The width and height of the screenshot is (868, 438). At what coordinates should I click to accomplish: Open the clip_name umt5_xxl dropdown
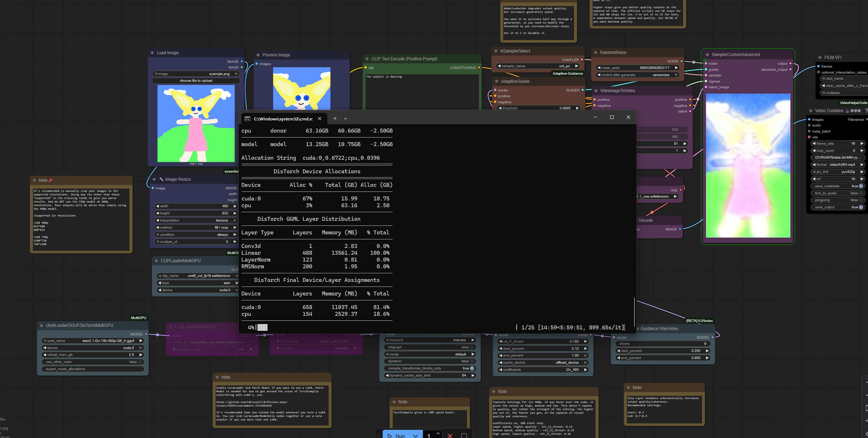(198, 276)
